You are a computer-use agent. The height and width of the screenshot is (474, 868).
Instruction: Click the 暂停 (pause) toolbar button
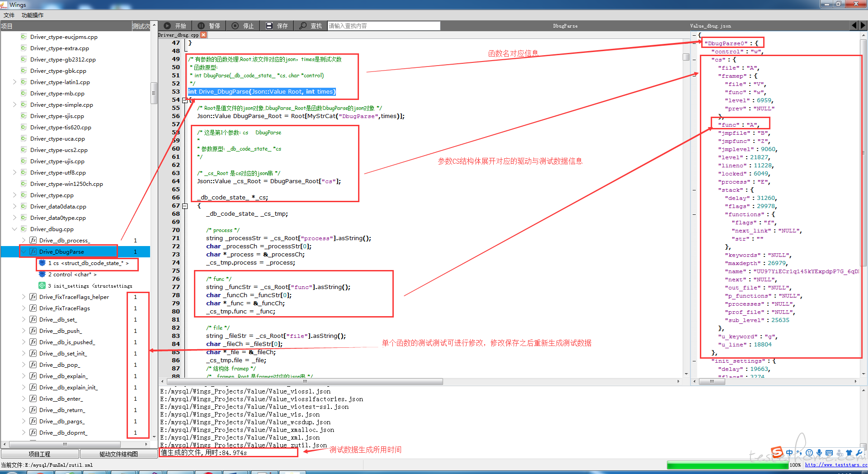209,26
